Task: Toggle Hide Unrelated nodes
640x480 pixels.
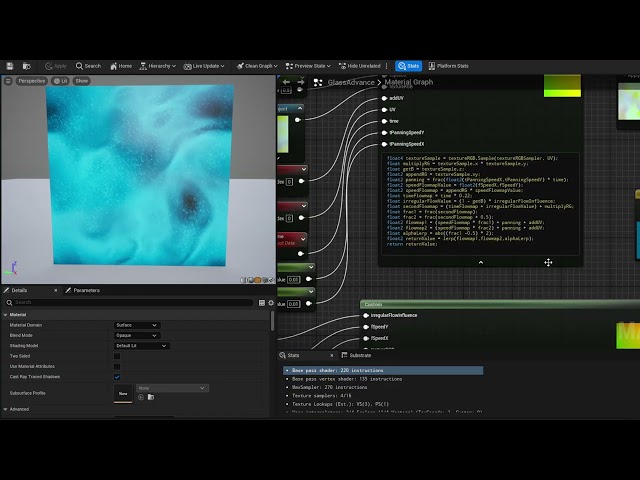Action: click(x=360, y=66)
